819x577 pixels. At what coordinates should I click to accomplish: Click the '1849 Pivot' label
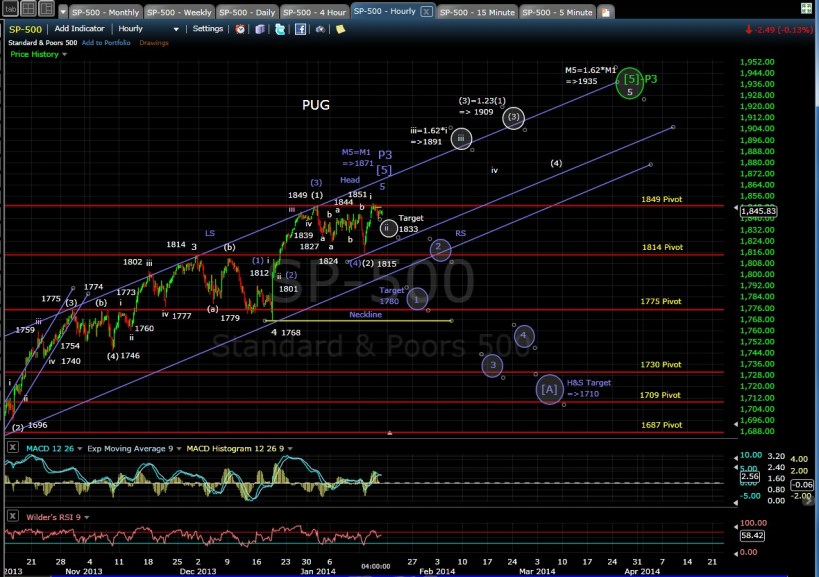click(x=661, y=199)
